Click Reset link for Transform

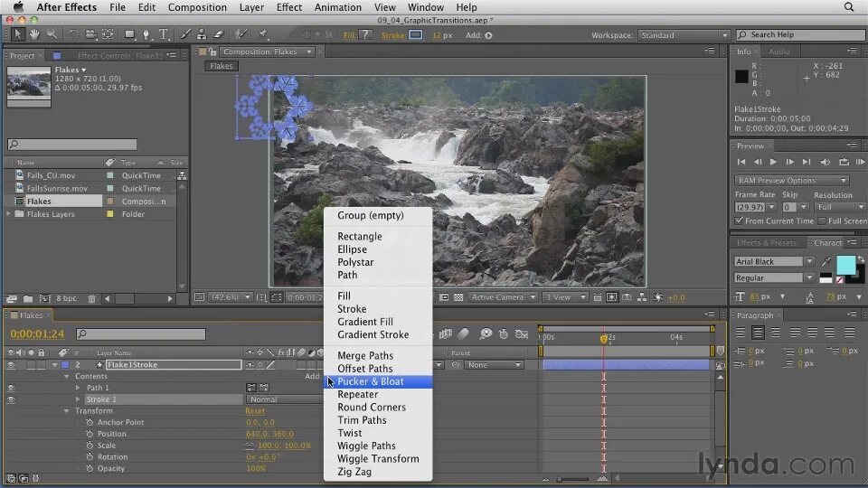255,411
